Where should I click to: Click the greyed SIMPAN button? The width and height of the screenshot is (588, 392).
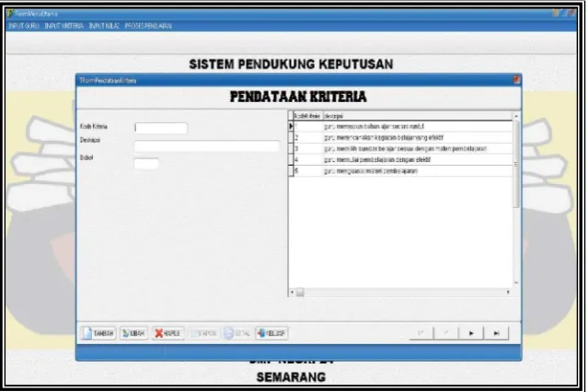point(203,333)
